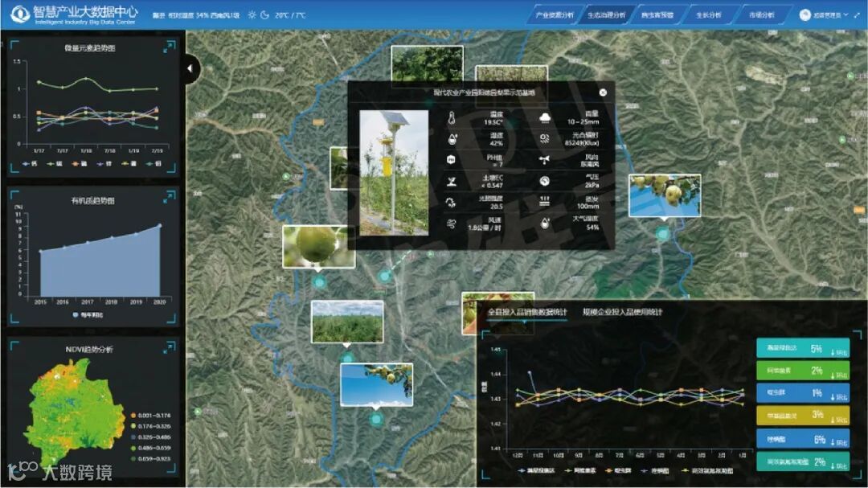868x488 pixels.
Task: Click the solar radiation icon beside lux value
Action: tap(545, 138)
